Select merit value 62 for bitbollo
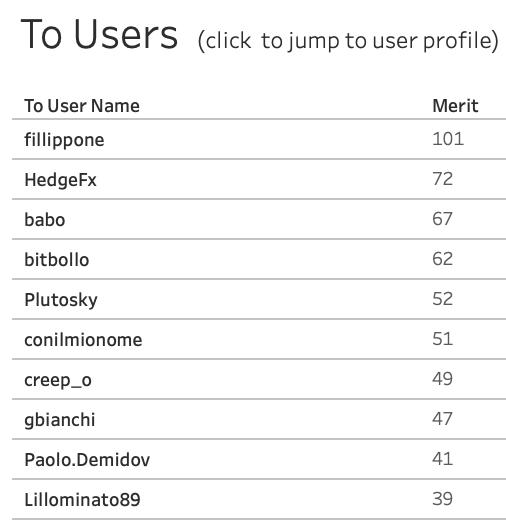 [x=442, y=259]
